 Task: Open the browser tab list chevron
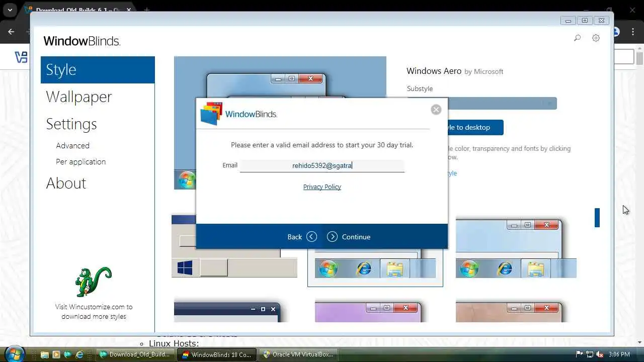tap(10, 10)
